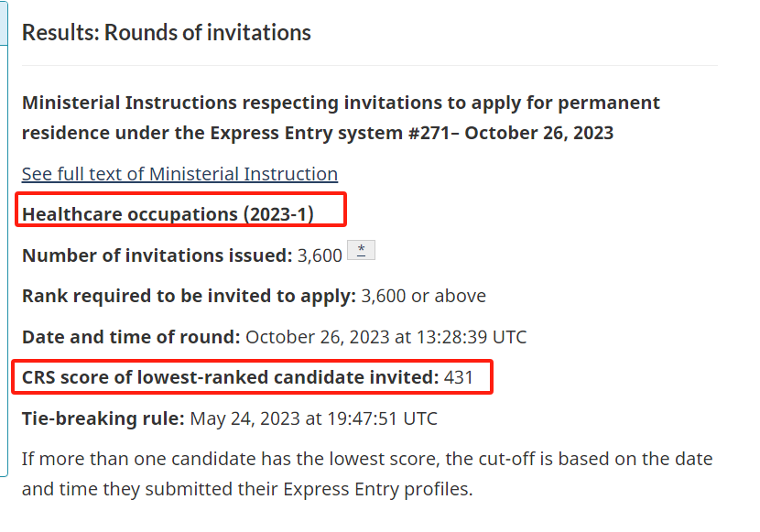Select the 3,600 or above rank value
Viewport: 760px width, 532px height.
coord(424,296)
